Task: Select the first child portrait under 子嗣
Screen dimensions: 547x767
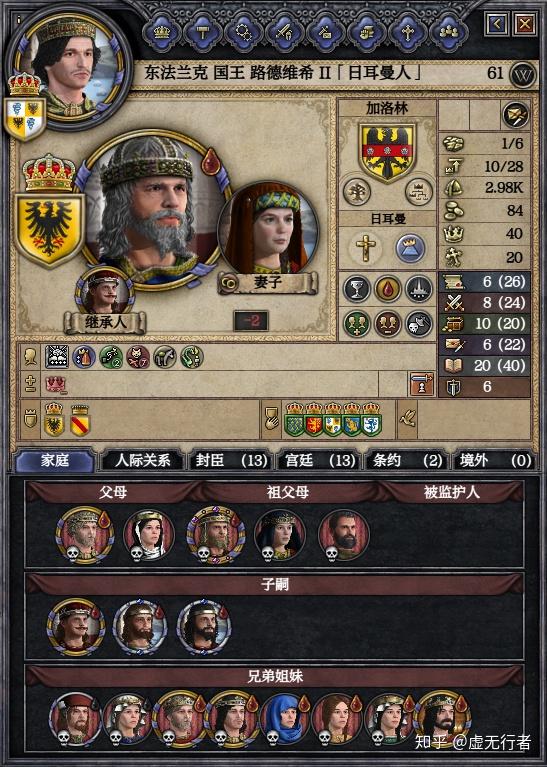Action: click(x=75, y=627)
